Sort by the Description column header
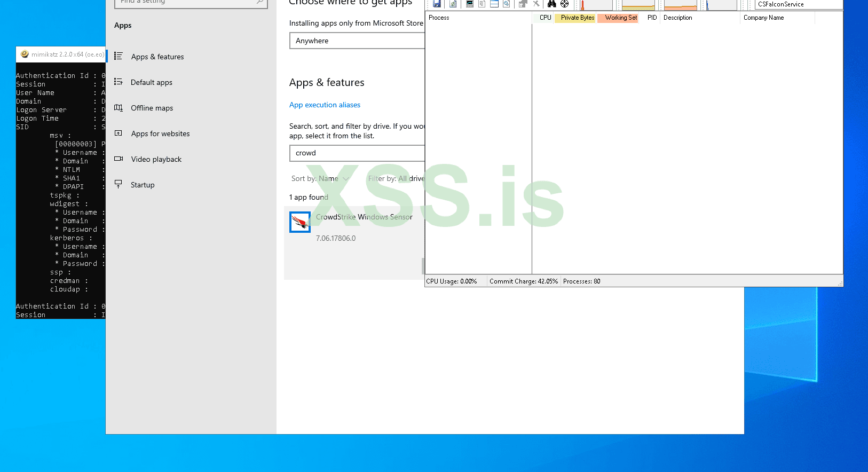 coord(700,18)
